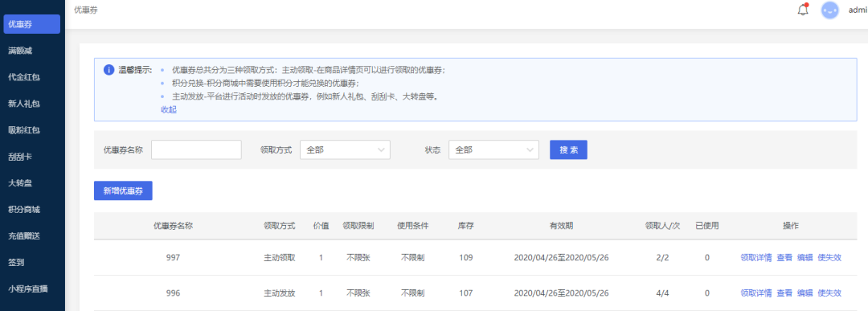Open 满额减 in the sidebar
Screen dimensions: 868x311
19,51
